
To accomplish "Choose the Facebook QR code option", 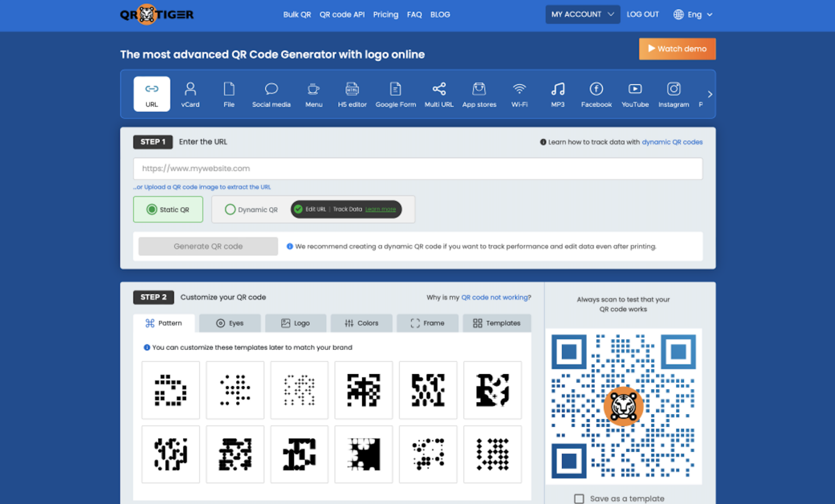I will [596, 93].
